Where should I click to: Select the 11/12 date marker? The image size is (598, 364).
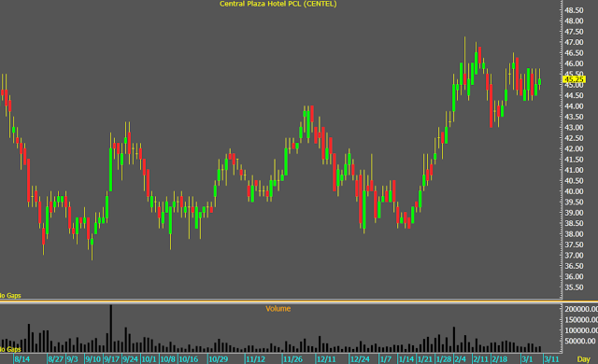pyautogui.click(x=255, y=359)
